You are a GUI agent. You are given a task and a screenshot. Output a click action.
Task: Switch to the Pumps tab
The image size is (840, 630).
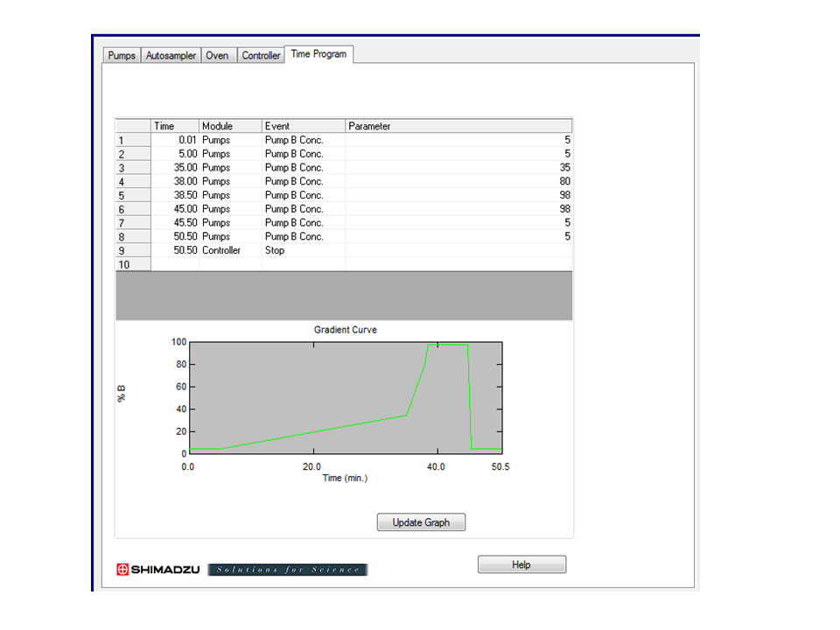(x=122, y=55)
